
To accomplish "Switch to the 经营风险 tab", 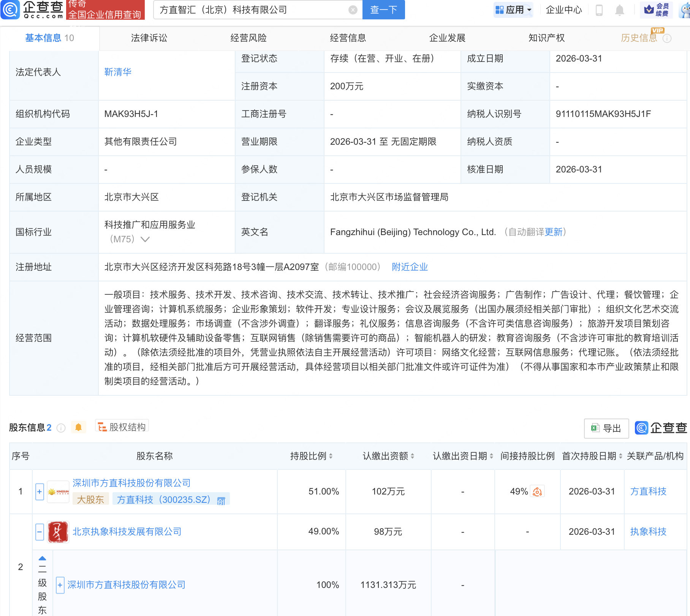I will point(249,38).
